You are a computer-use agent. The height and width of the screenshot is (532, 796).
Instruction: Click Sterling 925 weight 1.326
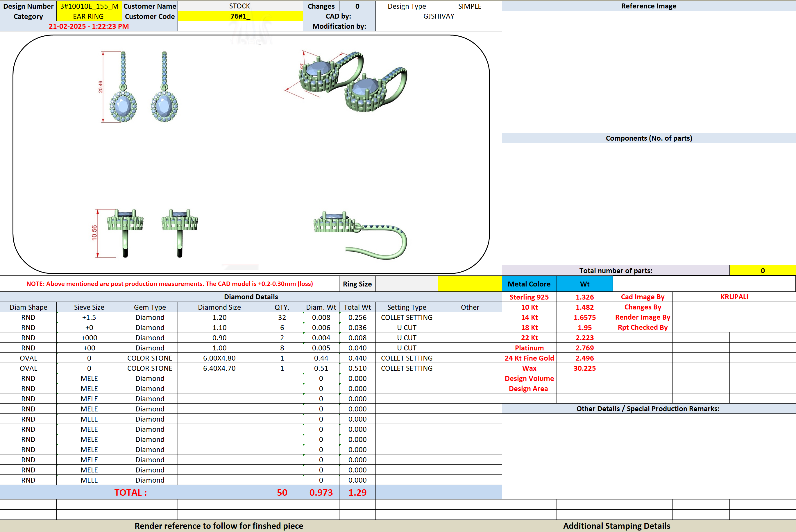pyautogui.click(x=585, y=297)
